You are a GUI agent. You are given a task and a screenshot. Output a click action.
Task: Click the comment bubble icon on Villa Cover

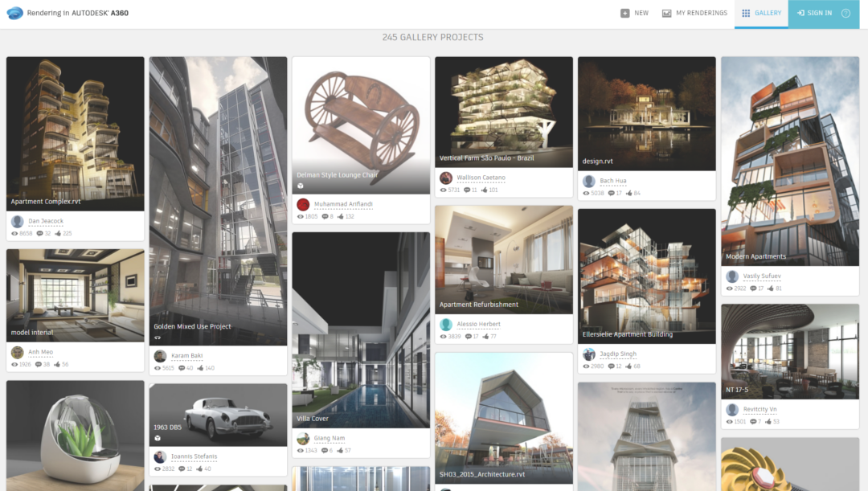point(325,451)
